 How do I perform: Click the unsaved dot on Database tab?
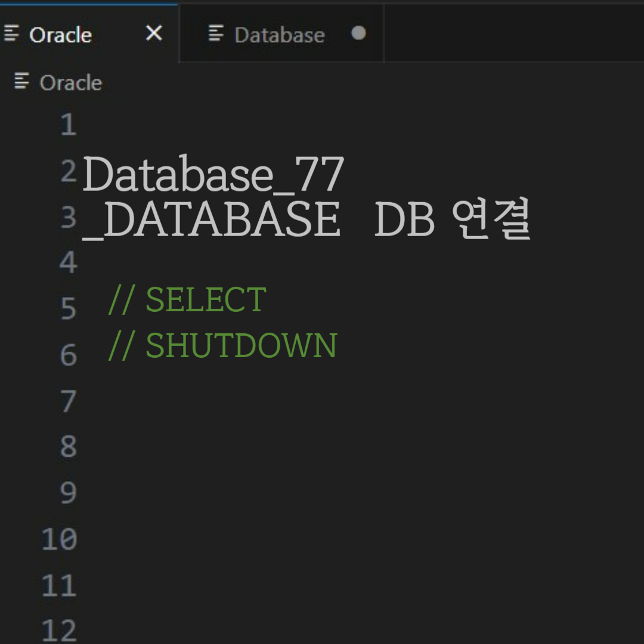click(358, 33)
